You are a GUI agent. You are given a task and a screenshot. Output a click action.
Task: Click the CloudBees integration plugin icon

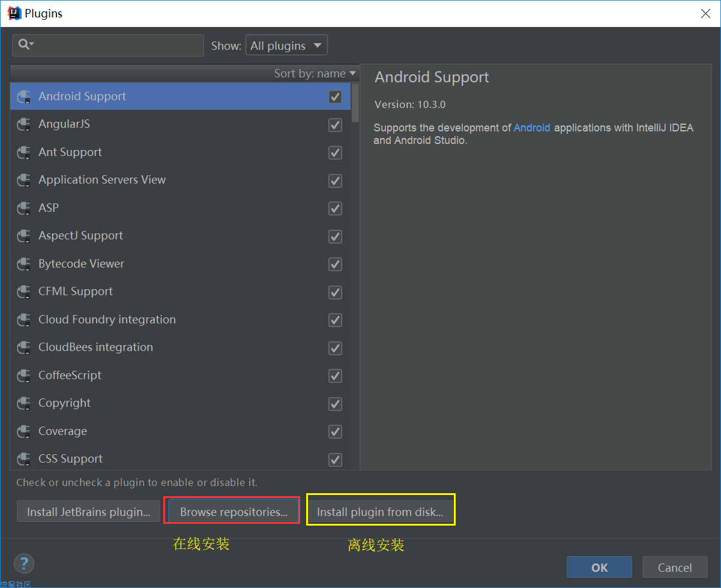(24, 348)
